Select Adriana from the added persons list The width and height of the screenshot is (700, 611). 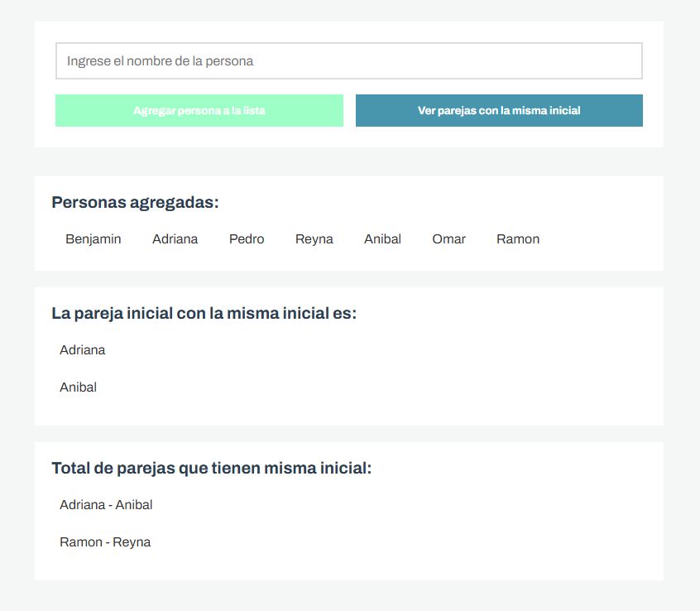pos(175,239)
